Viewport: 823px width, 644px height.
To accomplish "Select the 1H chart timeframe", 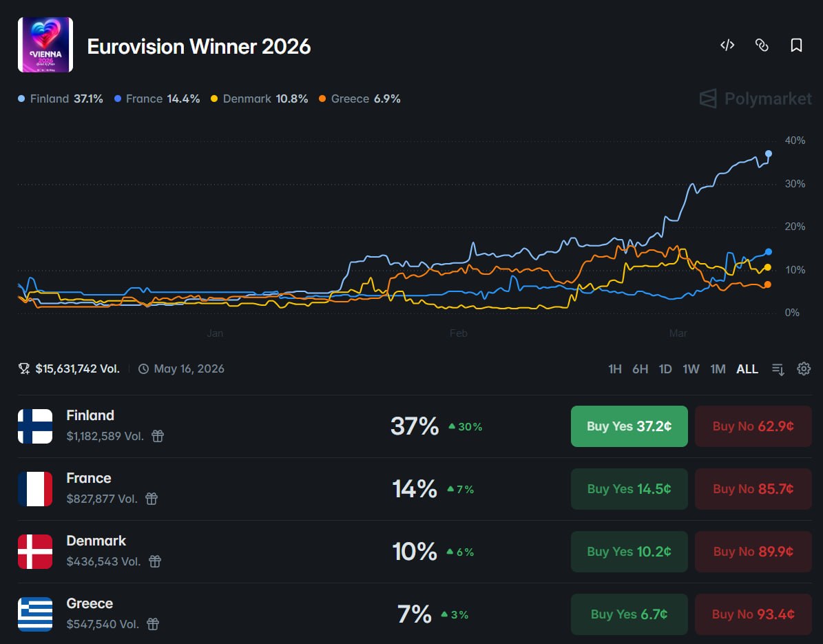I will tap(615, 369).
